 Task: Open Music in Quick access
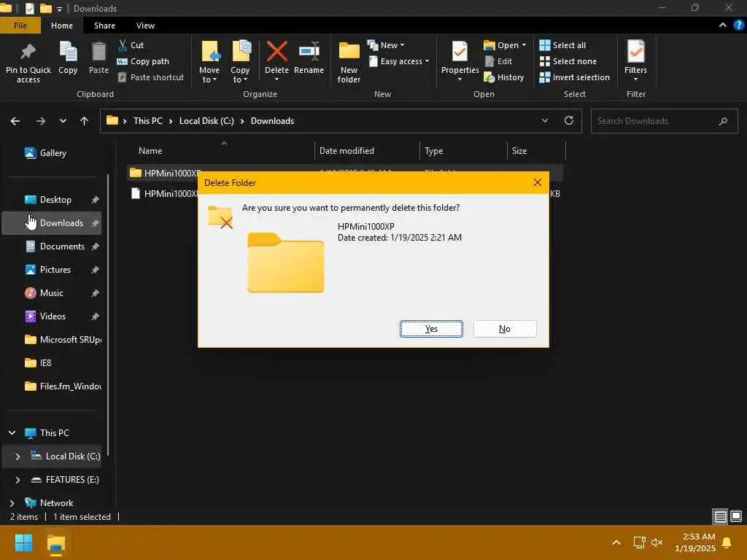click(52, 293)
